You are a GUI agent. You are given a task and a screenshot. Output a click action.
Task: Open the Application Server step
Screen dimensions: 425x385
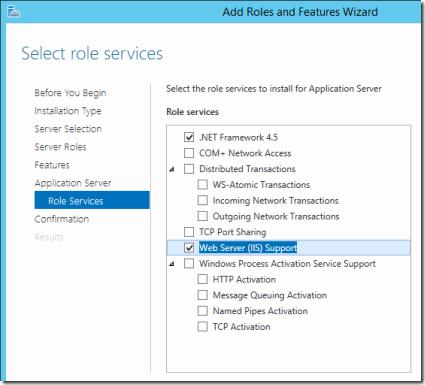[x=73, y=183]
